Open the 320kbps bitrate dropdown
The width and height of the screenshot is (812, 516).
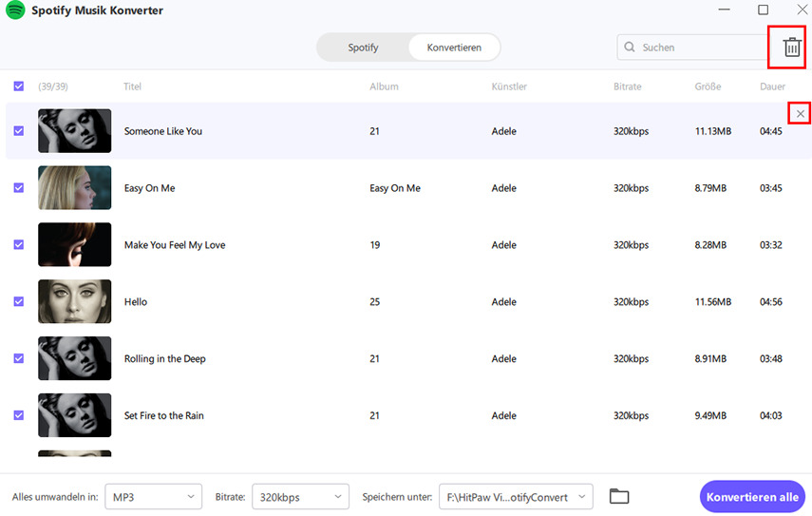pos(300,497)
